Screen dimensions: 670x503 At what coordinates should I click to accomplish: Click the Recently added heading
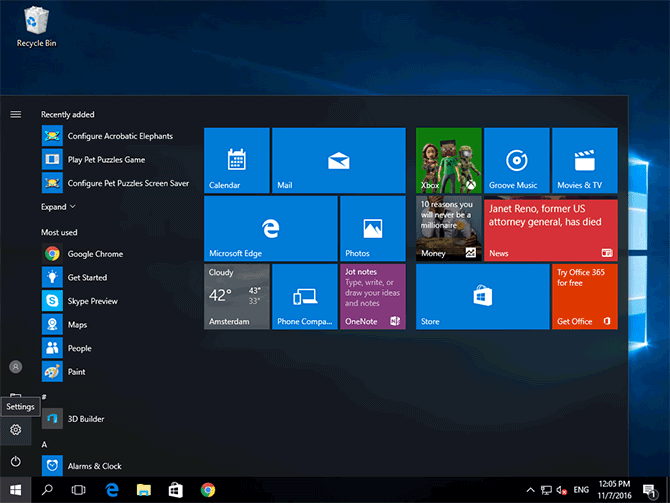pyautogui.click(x=68, y=115)
